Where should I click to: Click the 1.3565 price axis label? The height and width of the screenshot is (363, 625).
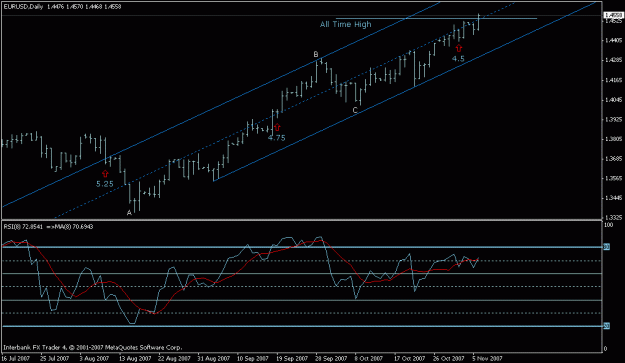click(614, 178)
